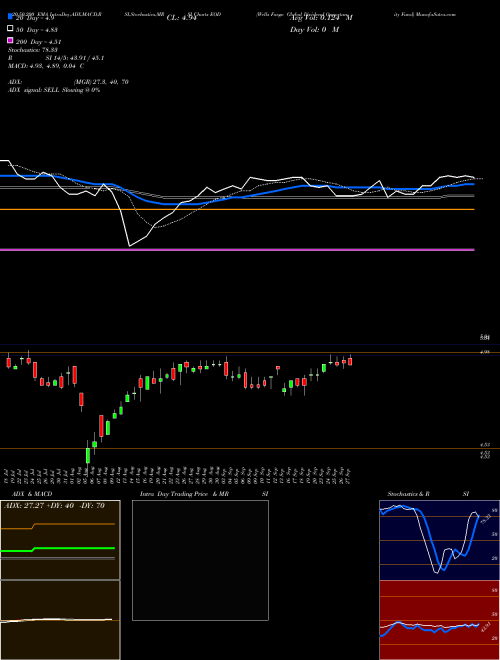Image resolution: width=500 pixels, height=660 pixels.
Task: Click the 'Avg Vol: 0.124 M' label
Action: point(321,18)
